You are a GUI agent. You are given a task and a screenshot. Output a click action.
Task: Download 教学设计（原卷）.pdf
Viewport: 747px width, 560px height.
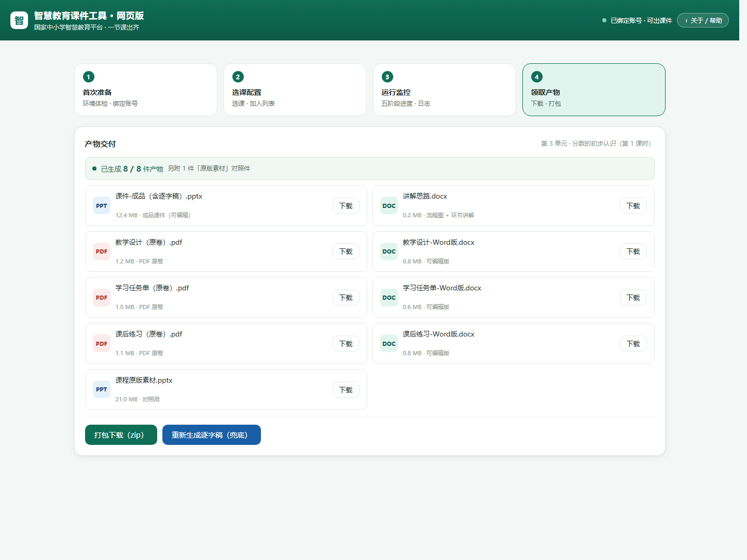(346, 251)
